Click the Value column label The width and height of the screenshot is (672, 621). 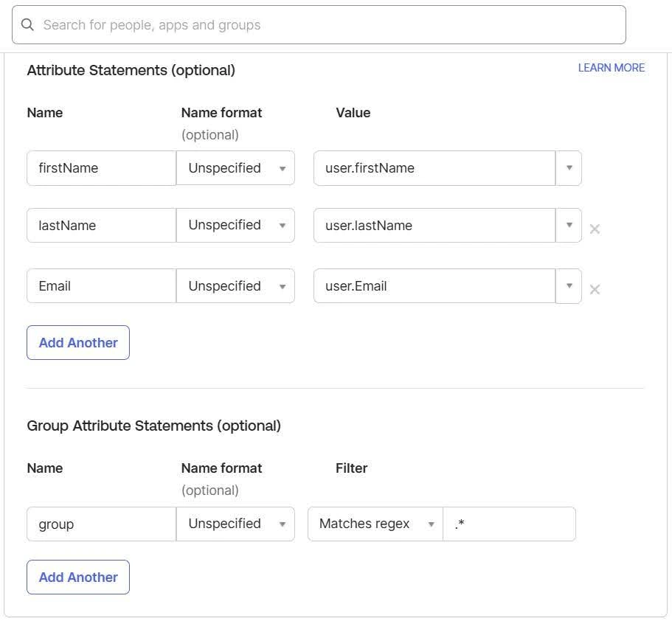tap(353, 113)
